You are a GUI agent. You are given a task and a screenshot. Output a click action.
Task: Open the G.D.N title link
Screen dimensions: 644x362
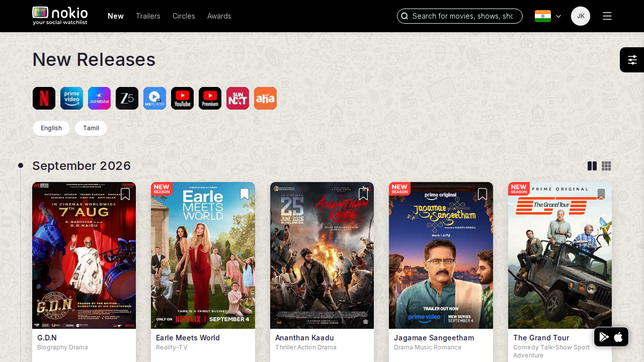[47, 338]
